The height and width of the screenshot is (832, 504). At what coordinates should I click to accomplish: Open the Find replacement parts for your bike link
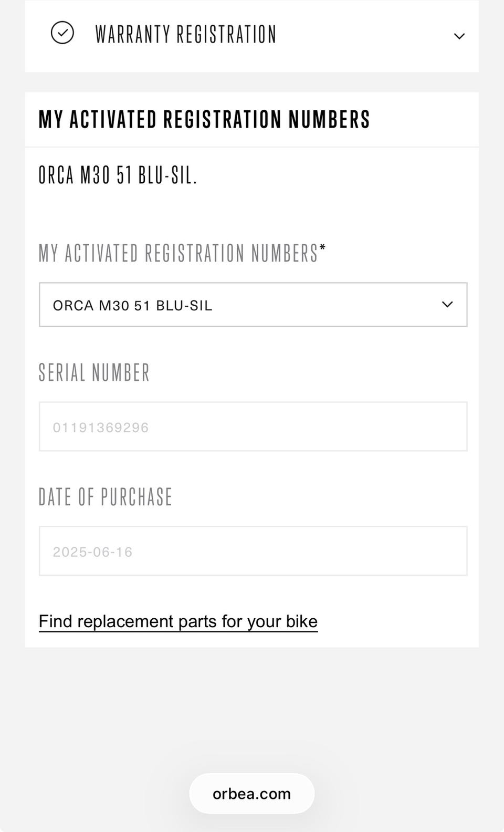click(x=178, y=621)
